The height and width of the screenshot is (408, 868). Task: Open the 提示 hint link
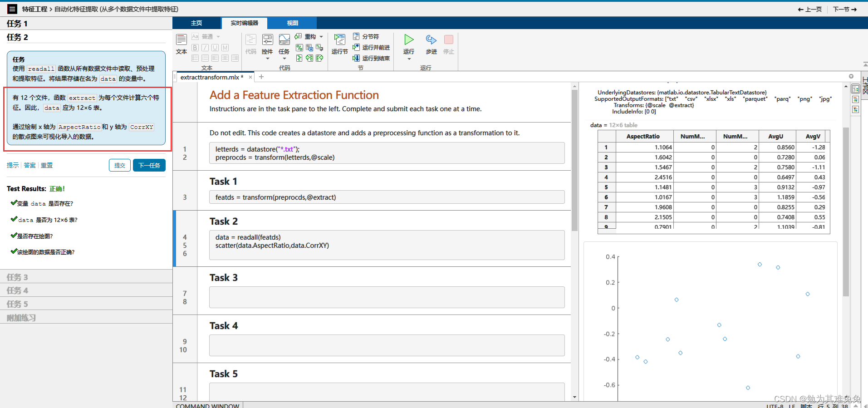coord(13,165)
